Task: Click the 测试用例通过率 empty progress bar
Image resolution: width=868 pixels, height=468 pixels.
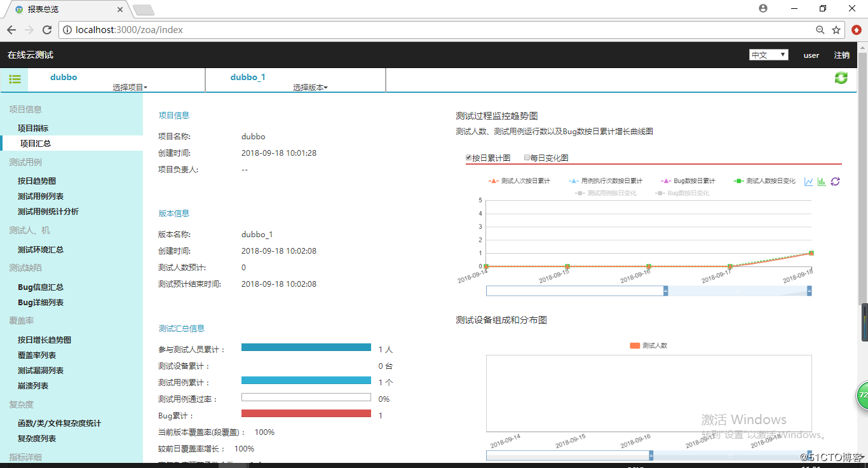Action: 306,397
